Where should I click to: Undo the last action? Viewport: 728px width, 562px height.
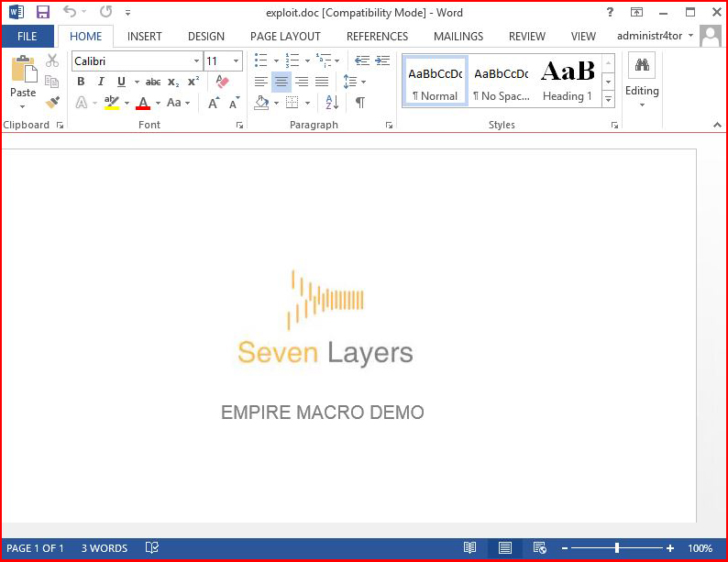[70, 12]
